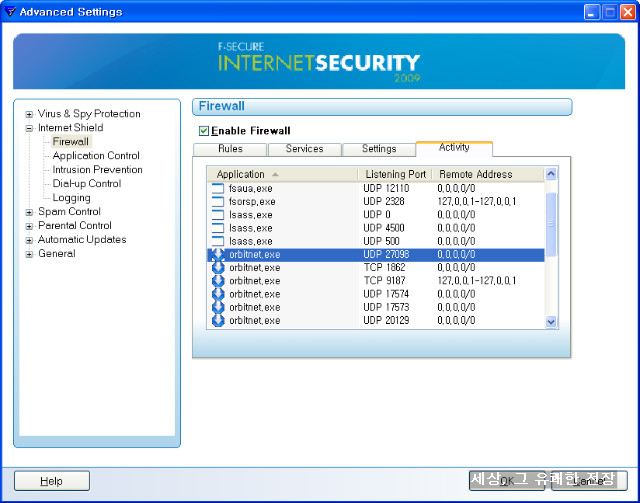
Task: Click the 'UDP 17574' port cell
Action: click(386, 294)
